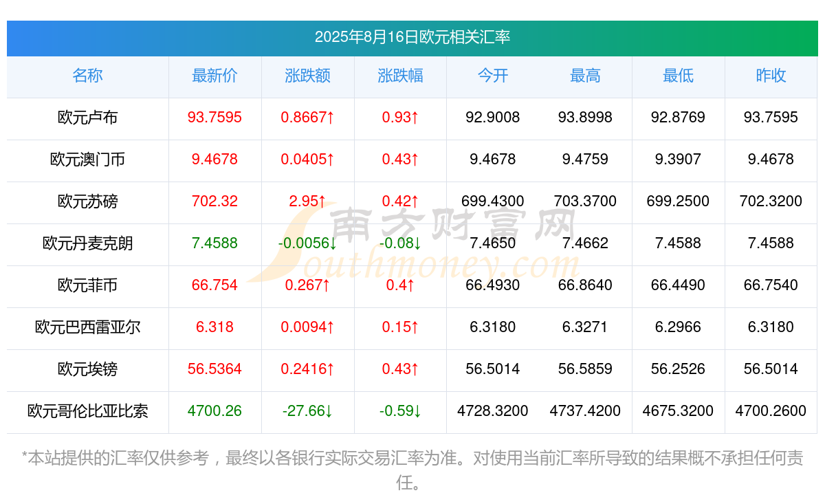825x504 pixels.
Task: Click the 欧元苏磅 row name
Action: (x=87, y=201)
